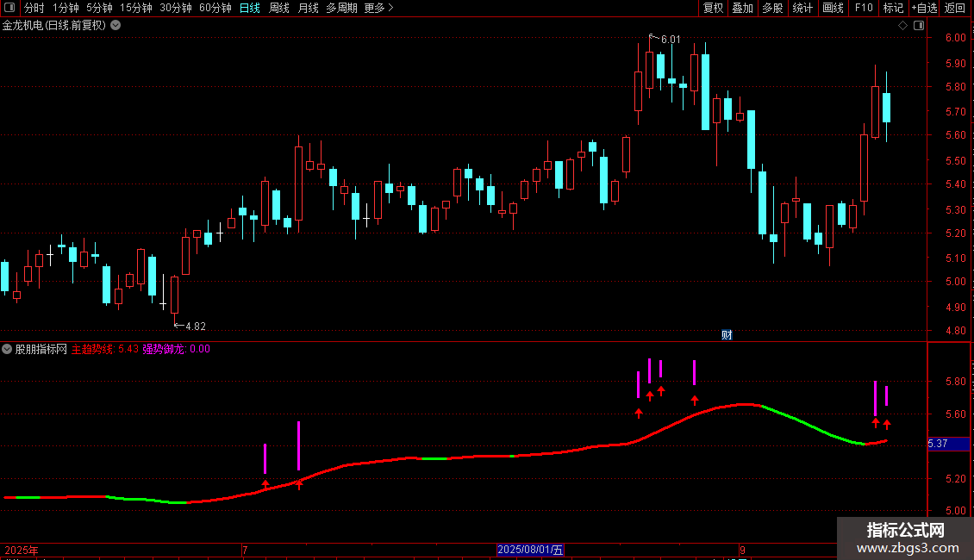The width and height of the screenshot is (974, 560).
Task: Click the month 7 marker on time axis
Action: [246, 550]
